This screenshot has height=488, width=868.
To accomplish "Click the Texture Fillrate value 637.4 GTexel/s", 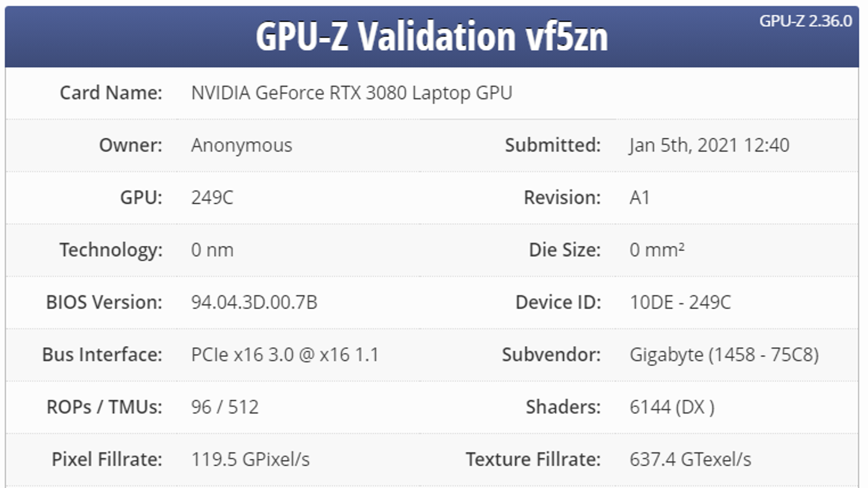I will pos(690,459).
